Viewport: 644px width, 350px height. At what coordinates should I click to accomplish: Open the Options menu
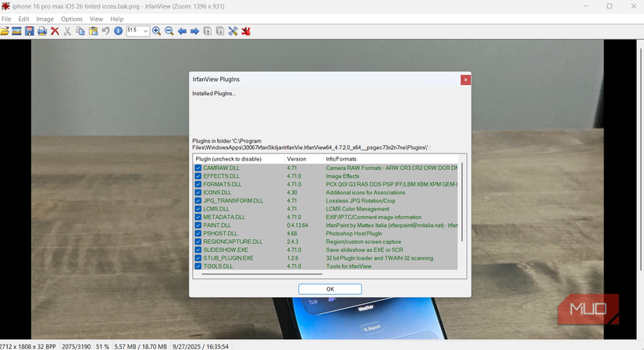coord(72,19)
